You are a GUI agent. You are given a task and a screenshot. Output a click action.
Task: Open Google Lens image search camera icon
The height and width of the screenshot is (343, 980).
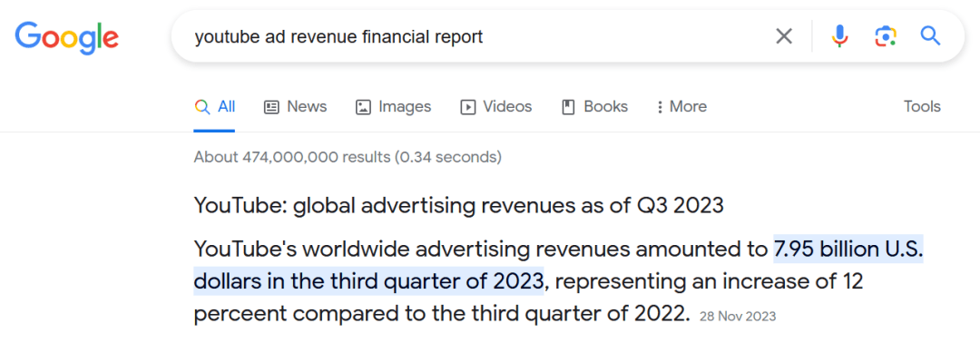pyautogui.click(x=885, y=37)
